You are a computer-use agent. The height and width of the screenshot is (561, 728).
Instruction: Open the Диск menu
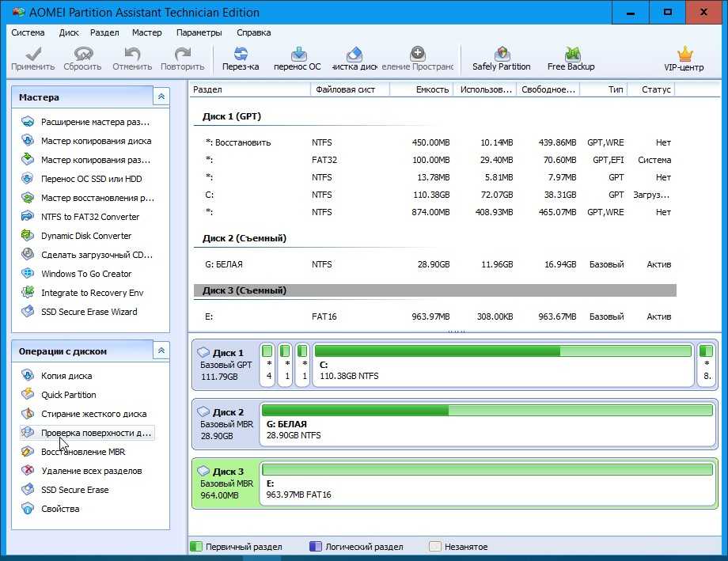pyautogui.click(x=68, y=32)
